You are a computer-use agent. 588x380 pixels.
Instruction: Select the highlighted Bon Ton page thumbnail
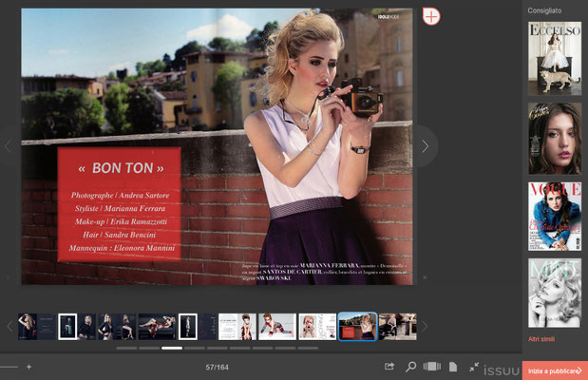357,327
